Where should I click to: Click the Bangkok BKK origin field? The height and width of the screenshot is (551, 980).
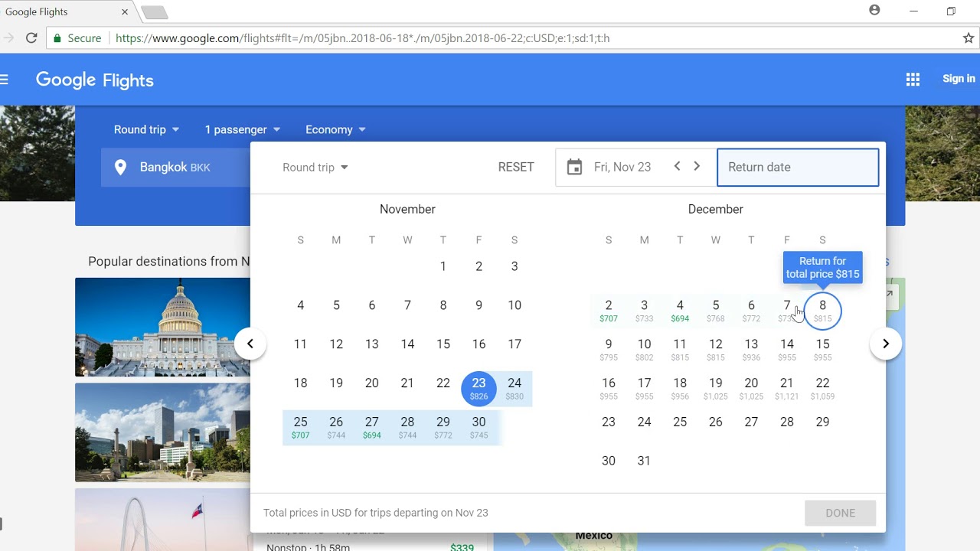176,167
